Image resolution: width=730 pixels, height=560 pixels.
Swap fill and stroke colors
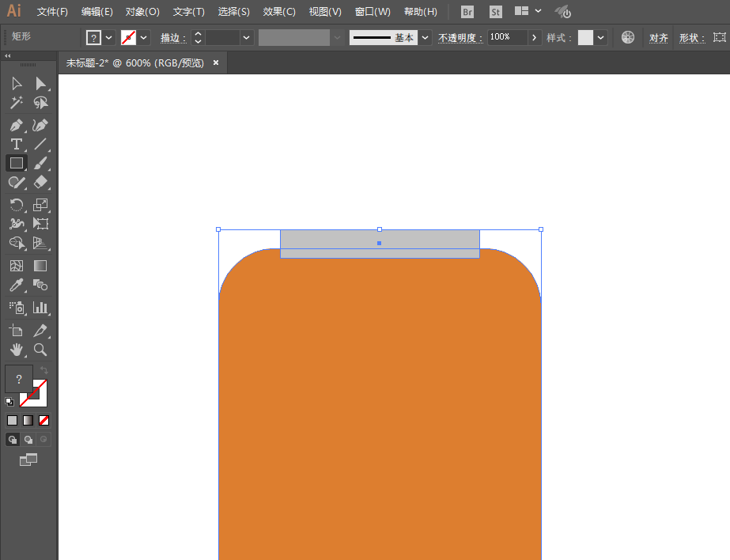[x=44, y=370]
